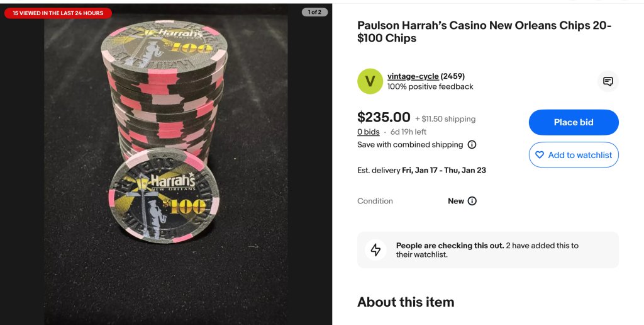
Task: Click the estimated delivery date range
Action: click(443, 170)
